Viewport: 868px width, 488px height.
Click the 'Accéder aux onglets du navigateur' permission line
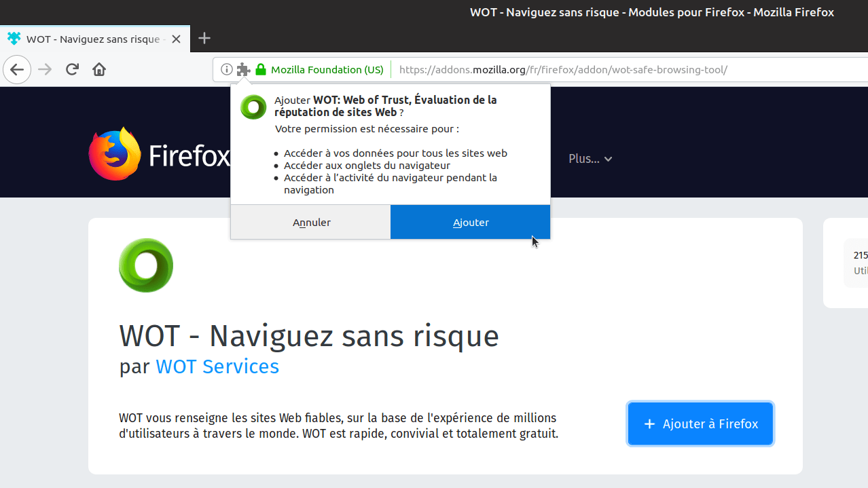click(367, 166)
